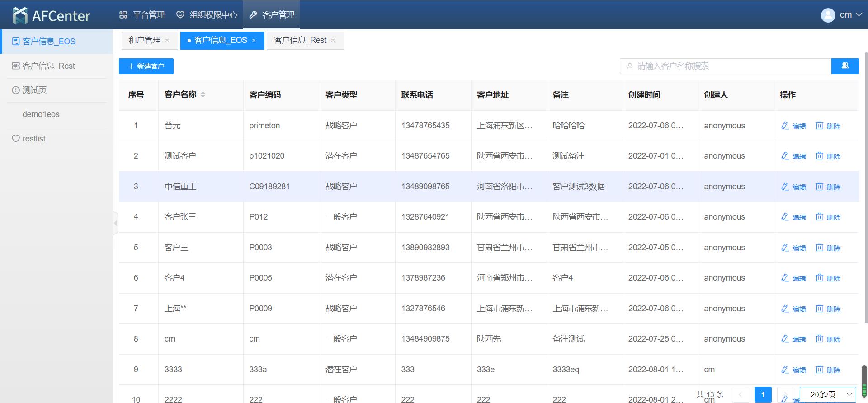Click trash icon for cm customer row
Screen dimensions: 868x403
click(x=819, y=339)
